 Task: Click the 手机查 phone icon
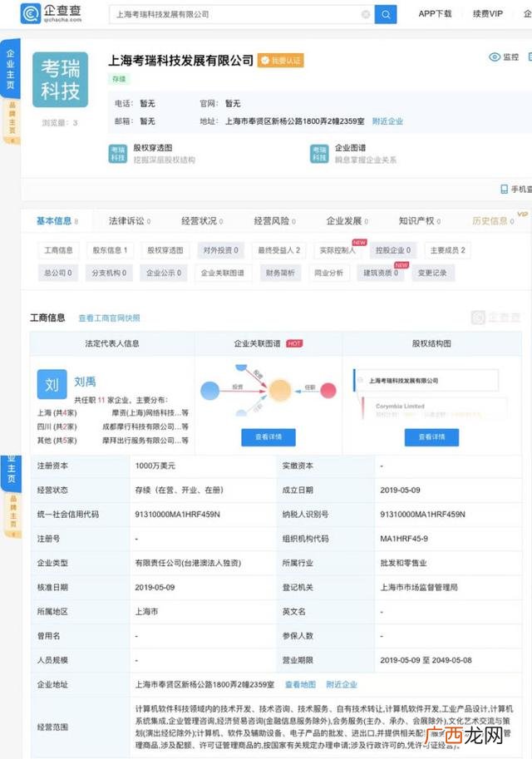504,189
